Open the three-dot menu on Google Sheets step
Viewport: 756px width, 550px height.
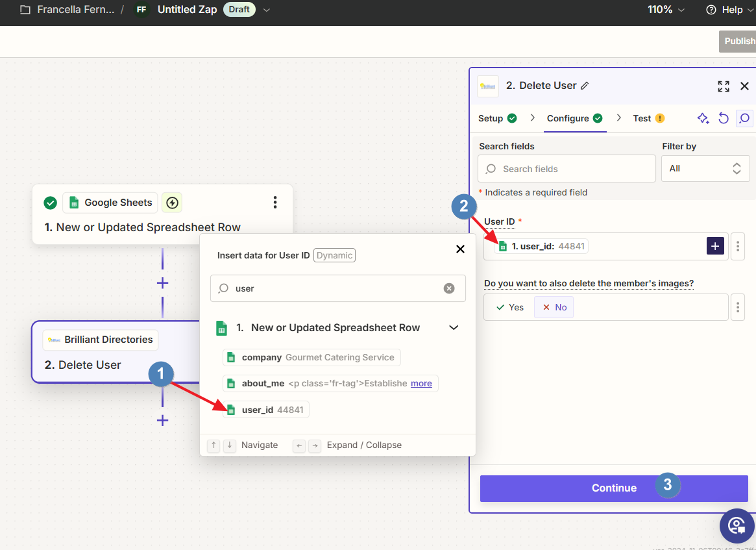pyautogui.click(x=275, y=202)
